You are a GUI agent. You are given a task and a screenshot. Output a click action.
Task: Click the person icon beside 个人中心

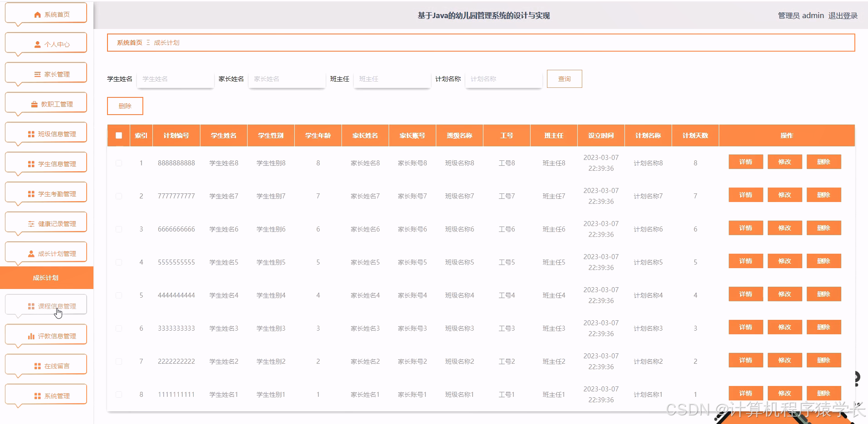(x=38, y=45)
